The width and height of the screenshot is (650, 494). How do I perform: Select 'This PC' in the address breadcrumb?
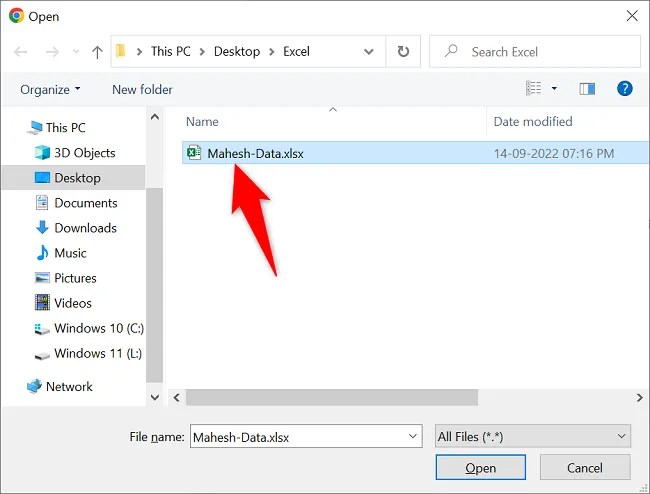click(x=170, y=51)
